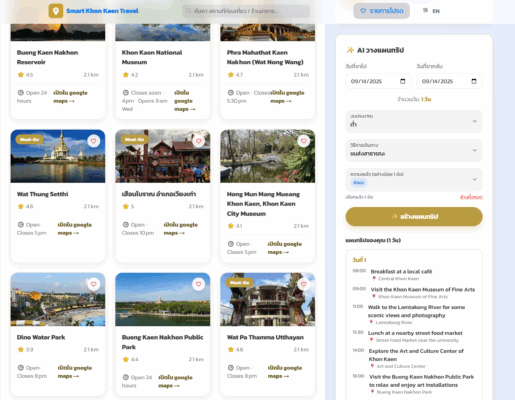
Task: Toggle heart on Wat Pa Thamma Utthayan
Action: pyautogui.click(x=303, y=284)
